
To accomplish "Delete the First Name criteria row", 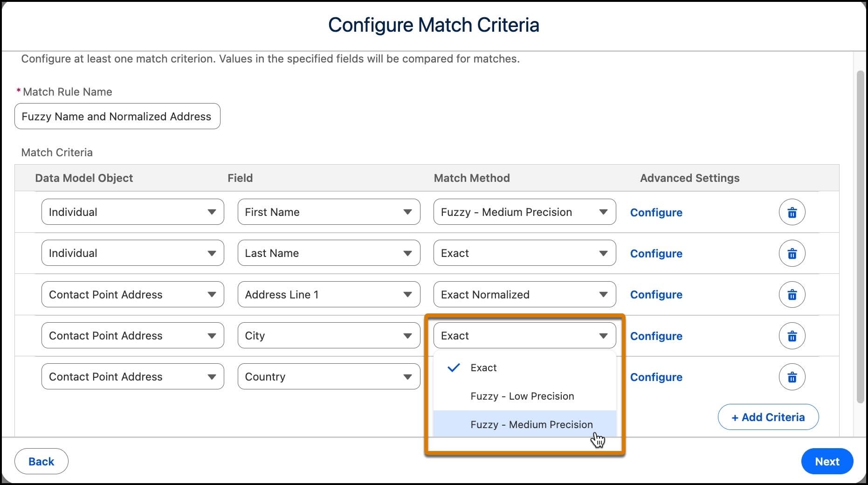I will (x=792, y=212).
